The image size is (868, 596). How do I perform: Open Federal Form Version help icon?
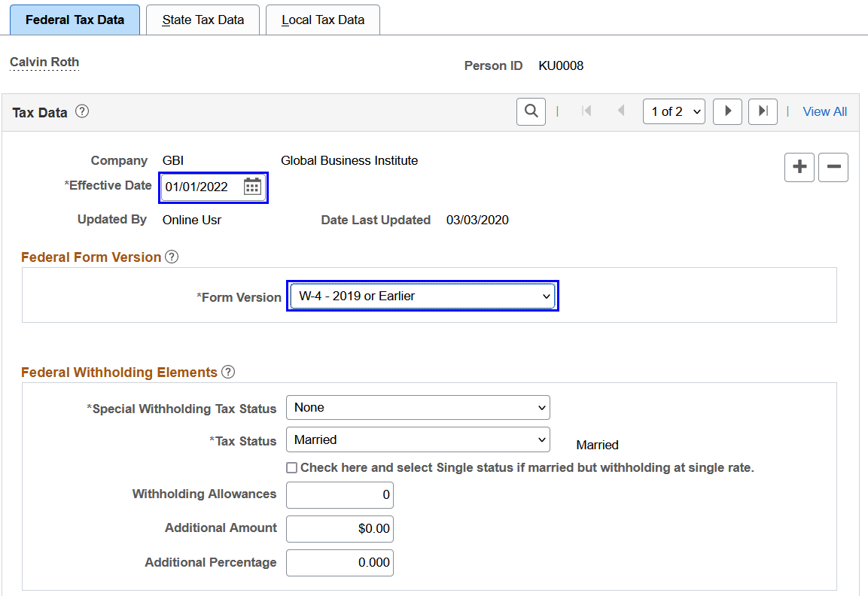pyautogui.click(x=172, y=257)
